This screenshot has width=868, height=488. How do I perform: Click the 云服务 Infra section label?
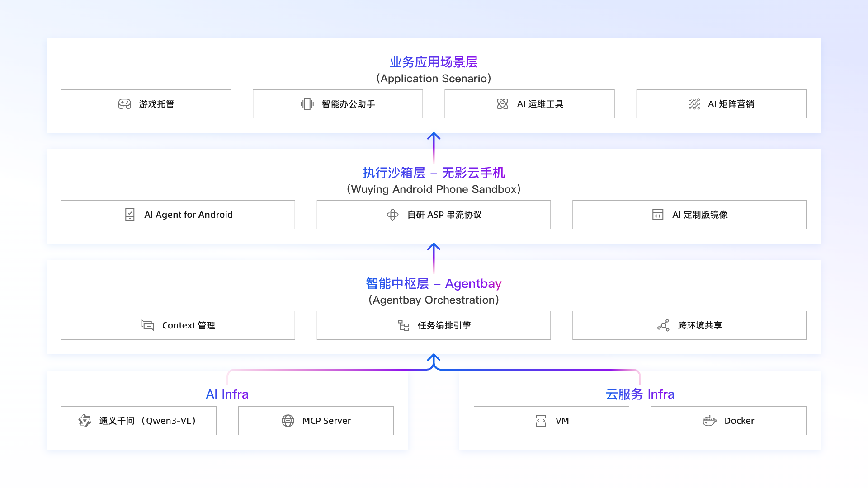639,394
